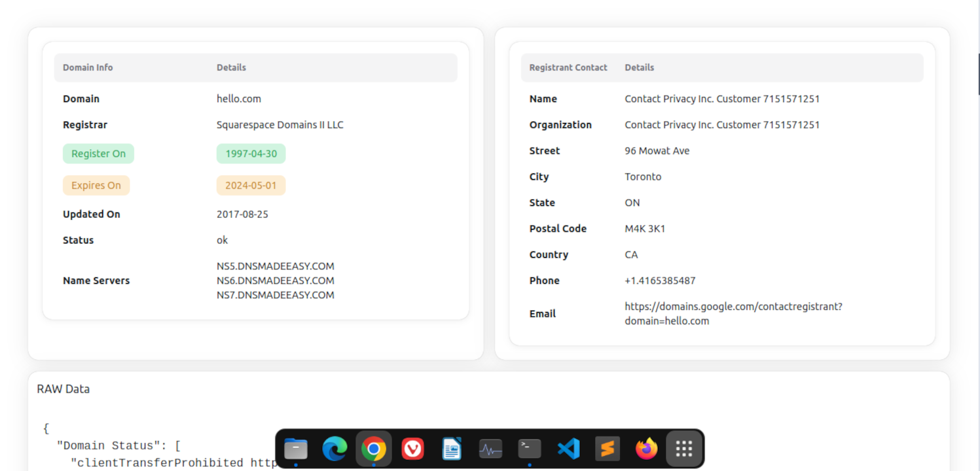The width and height of the screenshot is (980, 471).
Task: Click the RAW Data section heading
Action: [x=63, y=389]
